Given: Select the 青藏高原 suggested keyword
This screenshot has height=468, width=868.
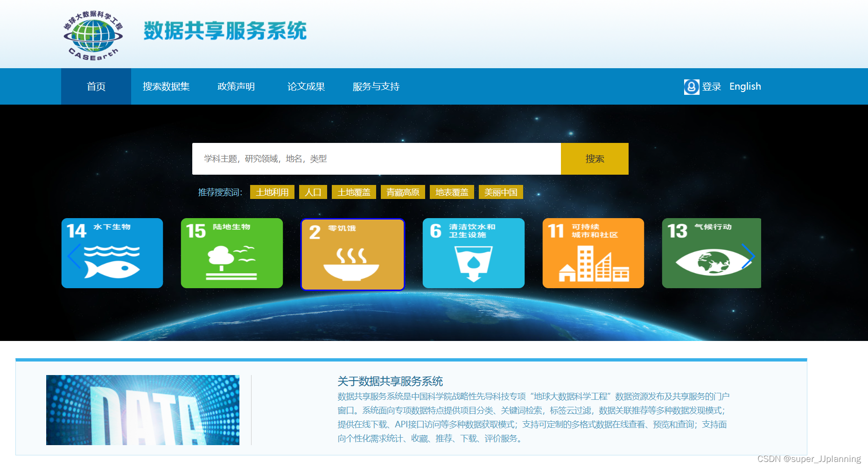Looking at the screenshot, I should (x=403, y=192).
